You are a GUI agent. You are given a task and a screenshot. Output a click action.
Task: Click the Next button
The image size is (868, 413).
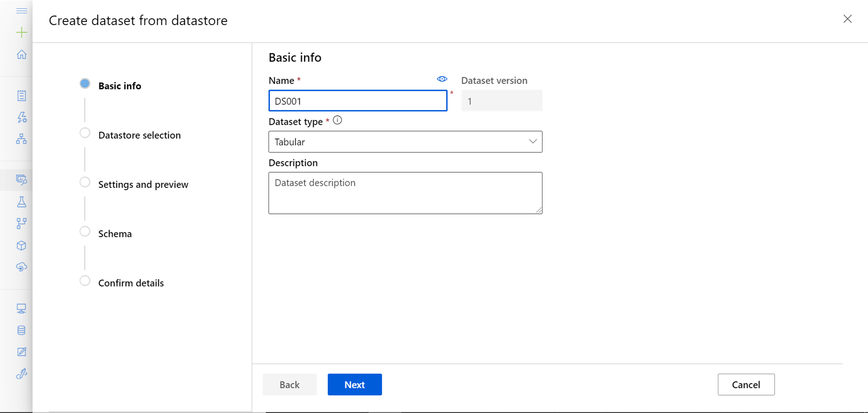(355, 384)
